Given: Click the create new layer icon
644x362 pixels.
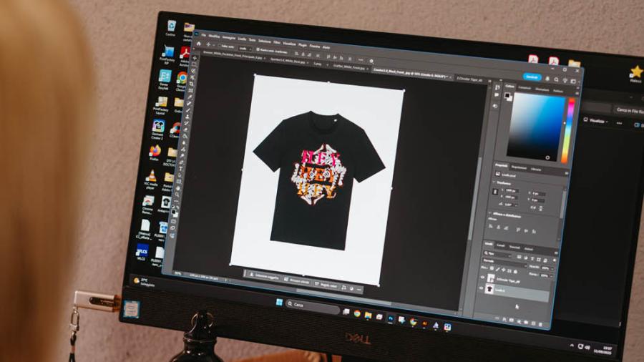Looking at the screenshot, I should click(x=533, y=323).
